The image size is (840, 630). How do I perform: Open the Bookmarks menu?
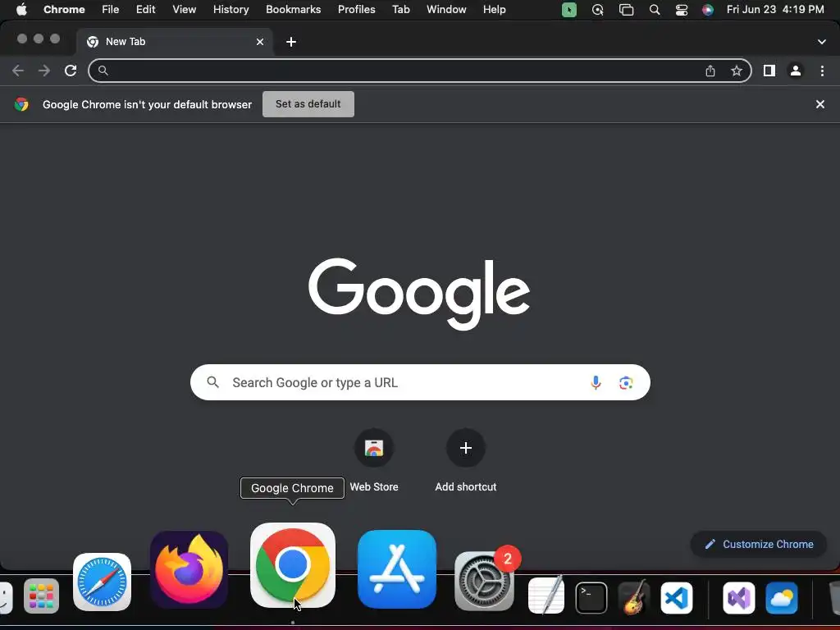pos(294,10)
